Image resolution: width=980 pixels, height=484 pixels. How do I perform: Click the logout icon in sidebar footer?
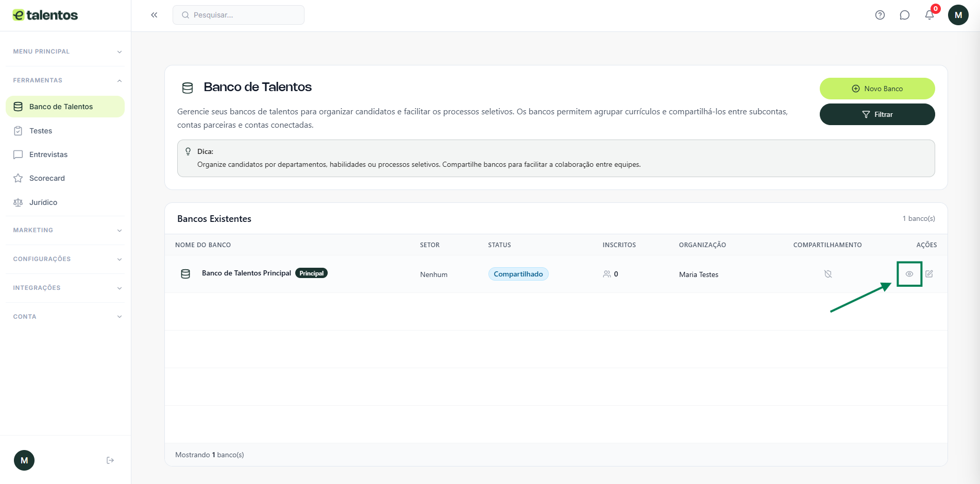(x=110, y=460)
